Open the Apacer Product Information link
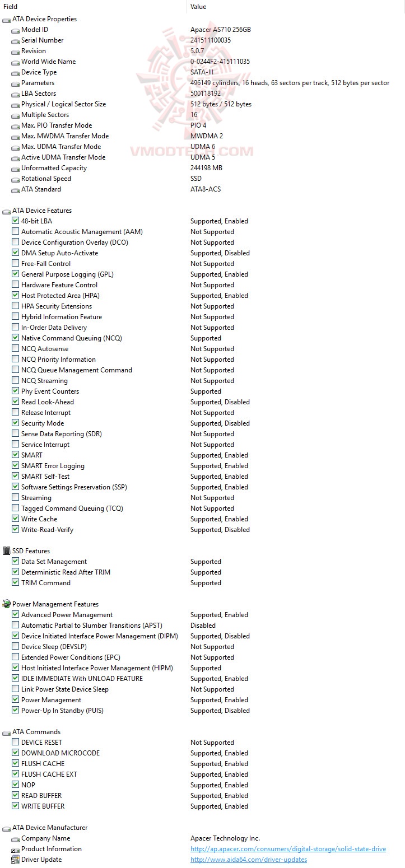Viewport: 405px width, 868px height. click(288, 849)
